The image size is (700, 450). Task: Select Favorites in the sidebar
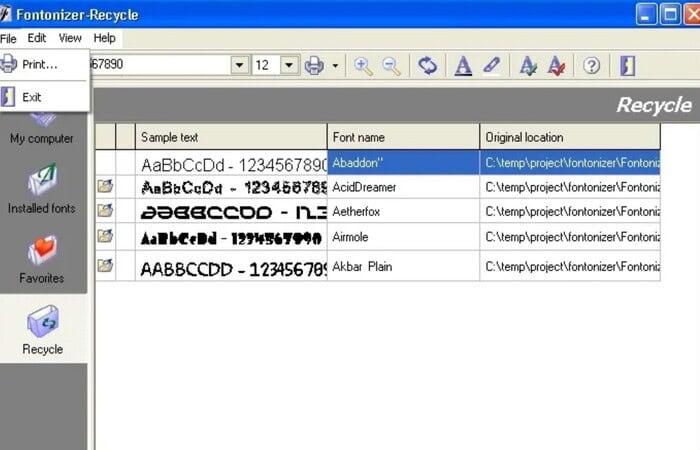click(42, 260)
